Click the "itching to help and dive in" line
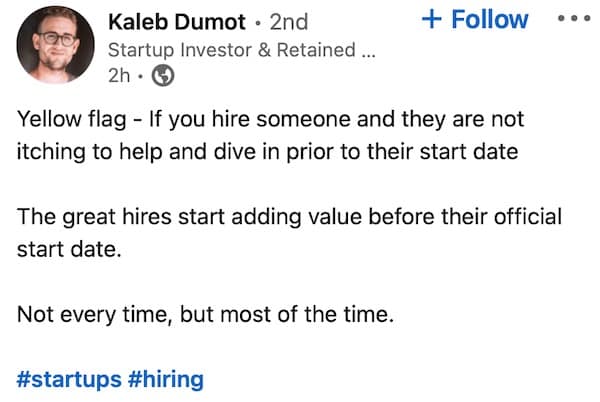The width and height of the screenshot is (600, 402). (x=150, y=152)
